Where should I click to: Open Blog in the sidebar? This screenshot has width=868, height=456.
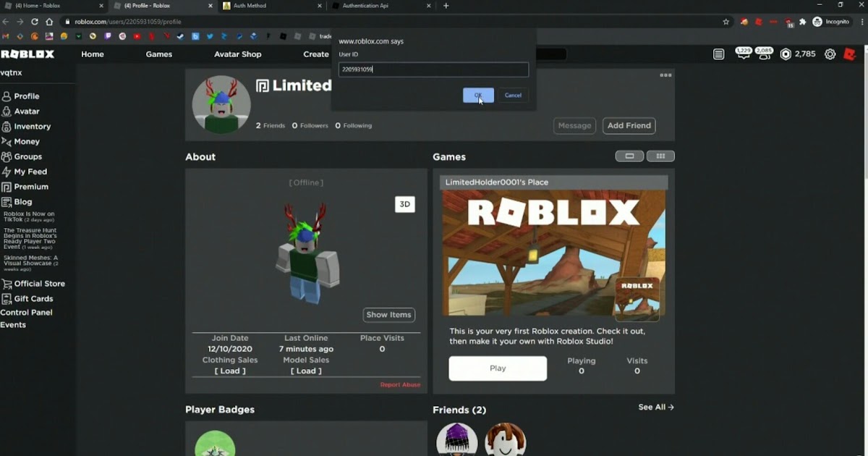[17, 202]
